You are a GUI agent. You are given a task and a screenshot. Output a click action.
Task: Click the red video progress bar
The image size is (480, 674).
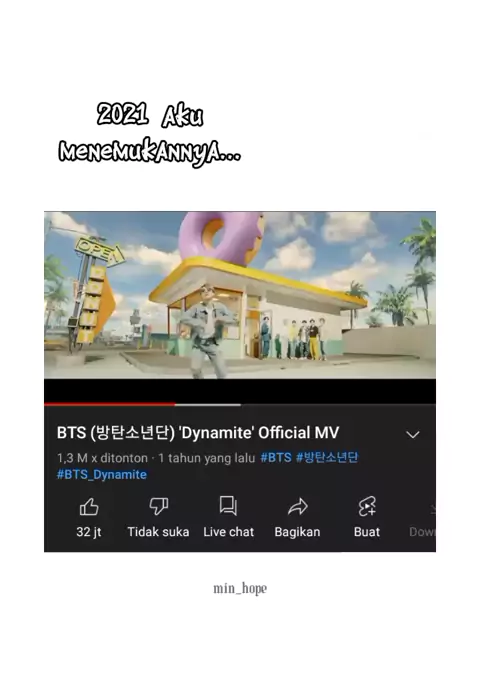pyautogui.click(x=110, y=404)
